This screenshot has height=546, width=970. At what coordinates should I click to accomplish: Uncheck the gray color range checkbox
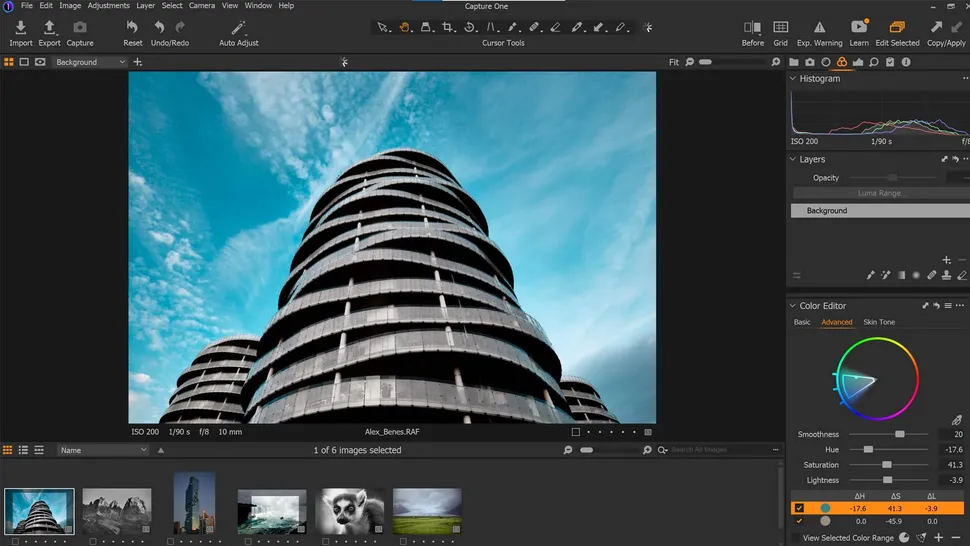pos(799,521)
